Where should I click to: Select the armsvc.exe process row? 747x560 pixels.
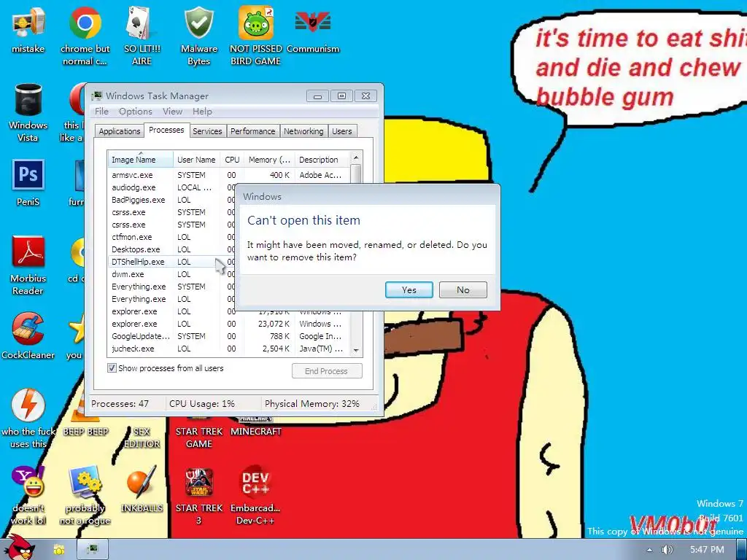(x=228, y=175)
